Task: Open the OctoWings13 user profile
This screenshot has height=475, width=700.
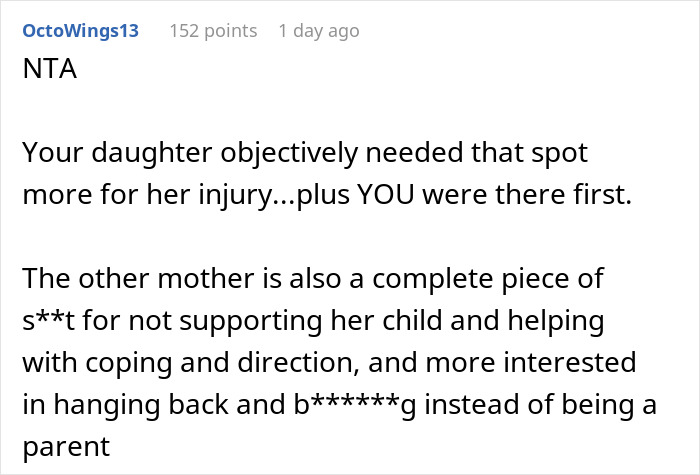Action: click(x=80, y=31)
